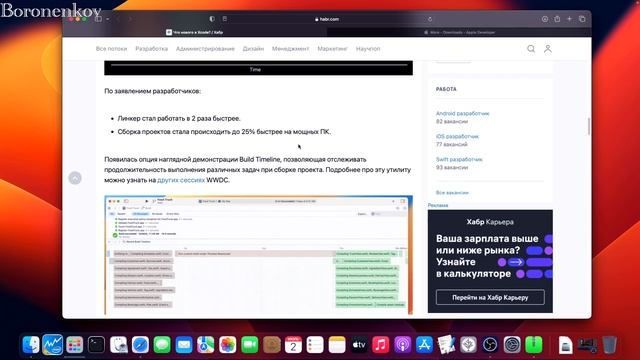Open Notes from the Dock
The height and width of the screenshot is (360, 640).
337,345
